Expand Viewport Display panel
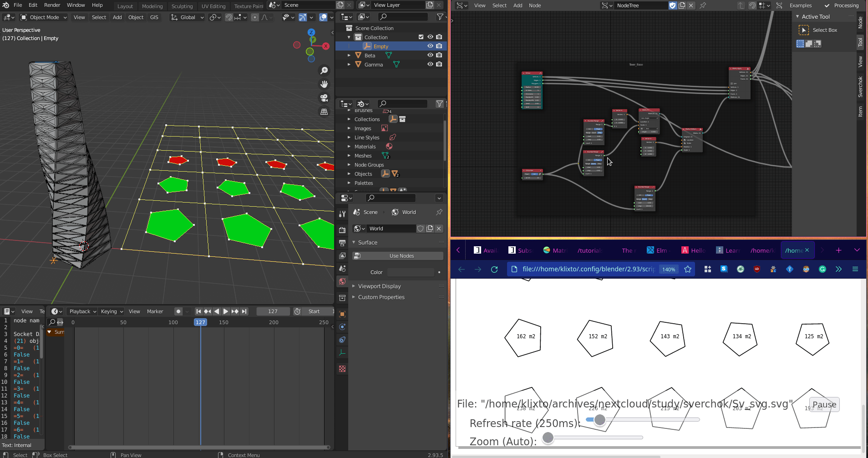Screen dimensions: 868x458 [x=354, y=286]
